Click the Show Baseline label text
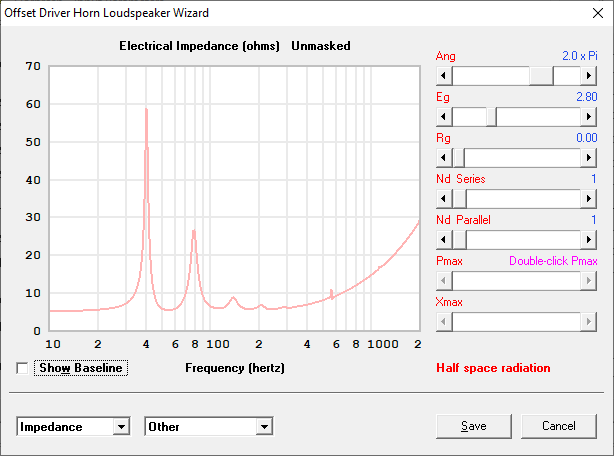The height and width of the screenshot is (456, 614). pyautogui.click(x=81, y=368)
